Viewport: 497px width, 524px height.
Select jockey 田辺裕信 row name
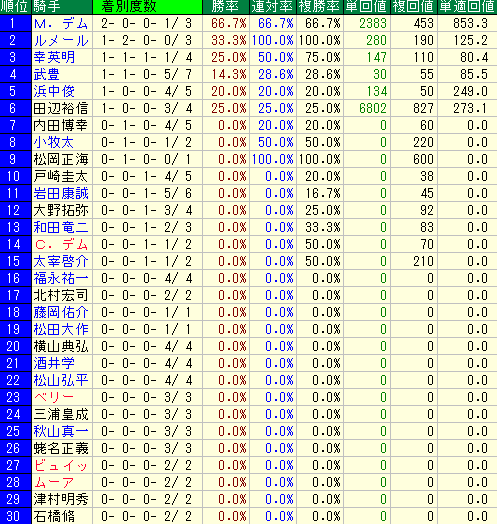[61, 109]
